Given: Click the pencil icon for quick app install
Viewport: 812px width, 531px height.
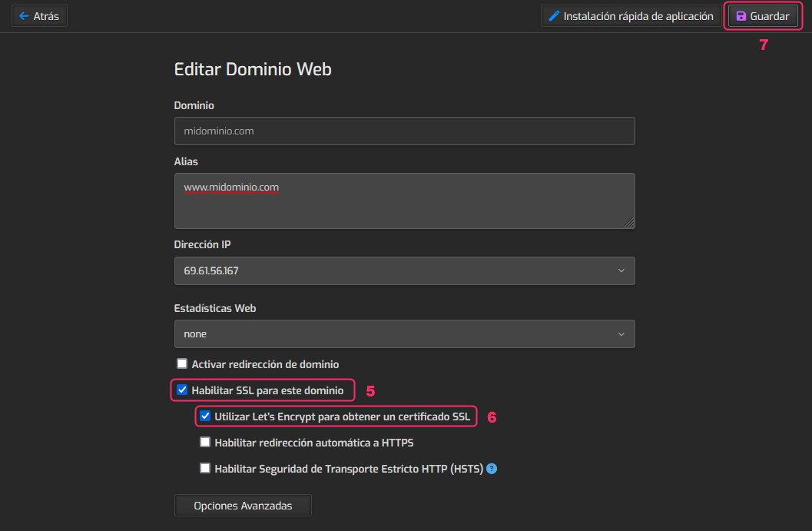Looking at the screenshot, I should [554, 16].
